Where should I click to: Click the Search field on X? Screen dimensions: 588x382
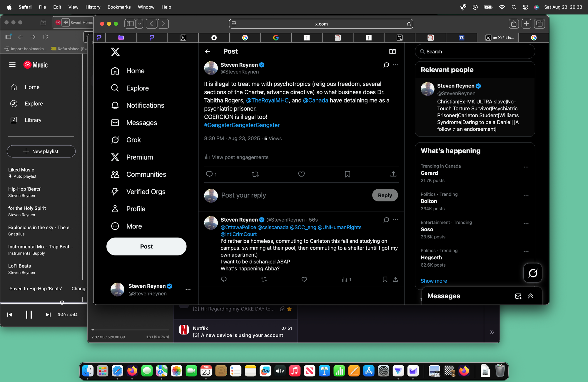pos(475,52)
